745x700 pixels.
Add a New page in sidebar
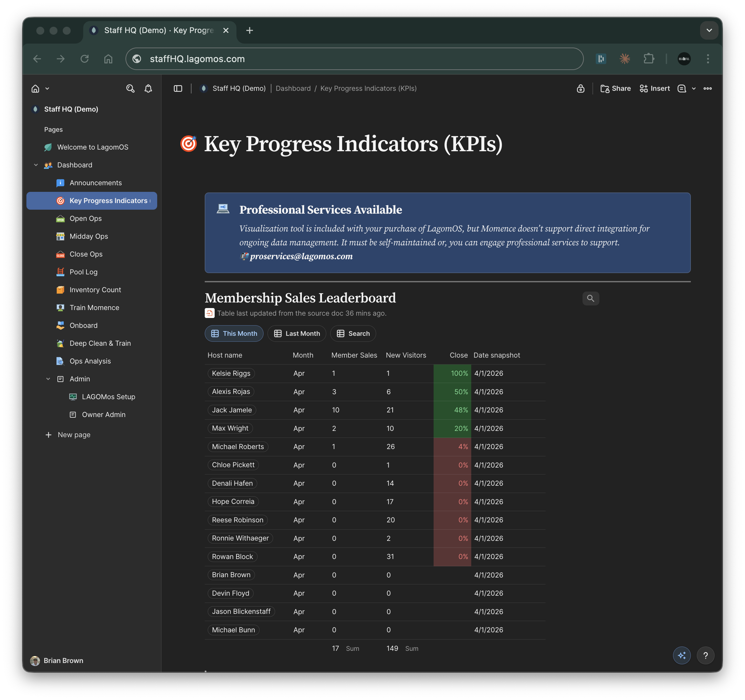(68, 435)
